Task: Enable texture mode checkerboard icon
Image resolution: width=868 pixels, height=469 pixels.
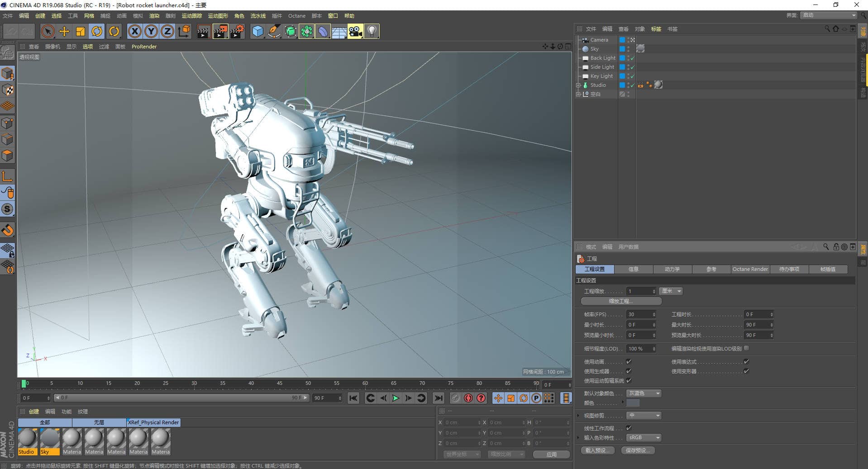Action: 8,90
